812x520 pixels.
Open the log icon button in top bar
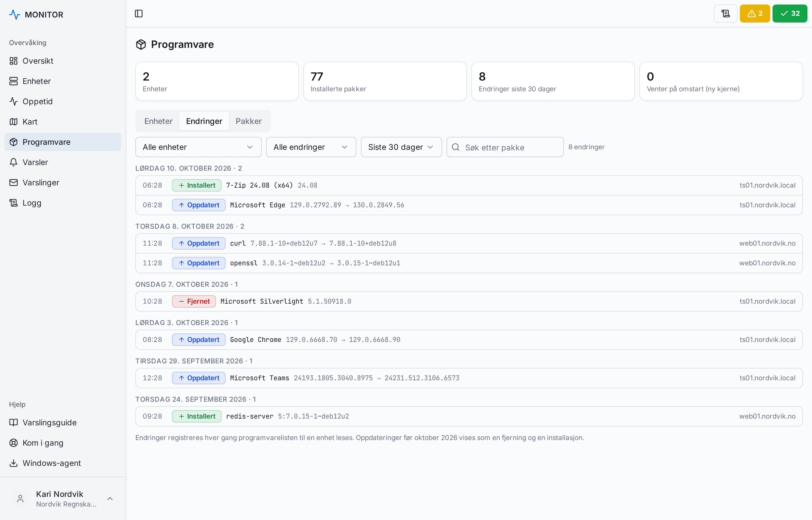725,14
